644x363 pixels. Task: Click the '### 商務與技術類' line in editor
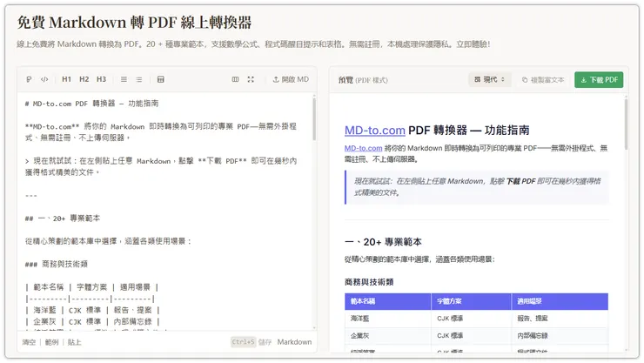[x=57, y=264]
